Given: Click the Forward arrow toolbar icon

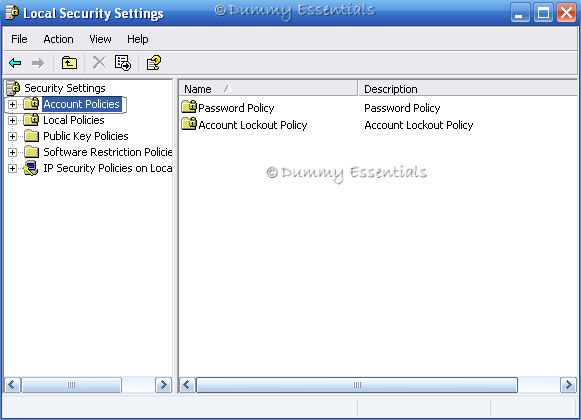Looking at the screenshot, I should click(38, 63).
